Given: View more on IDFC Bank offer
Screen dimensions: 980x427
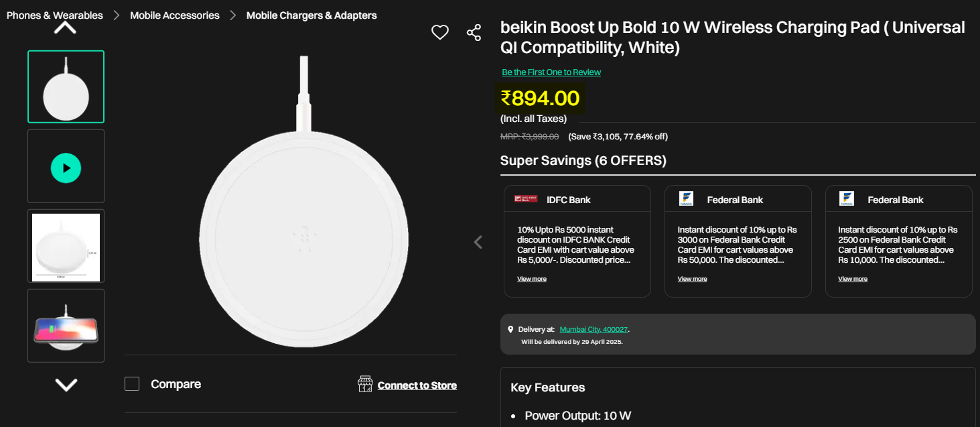Looking at the screenshot, I should (532, 279).
